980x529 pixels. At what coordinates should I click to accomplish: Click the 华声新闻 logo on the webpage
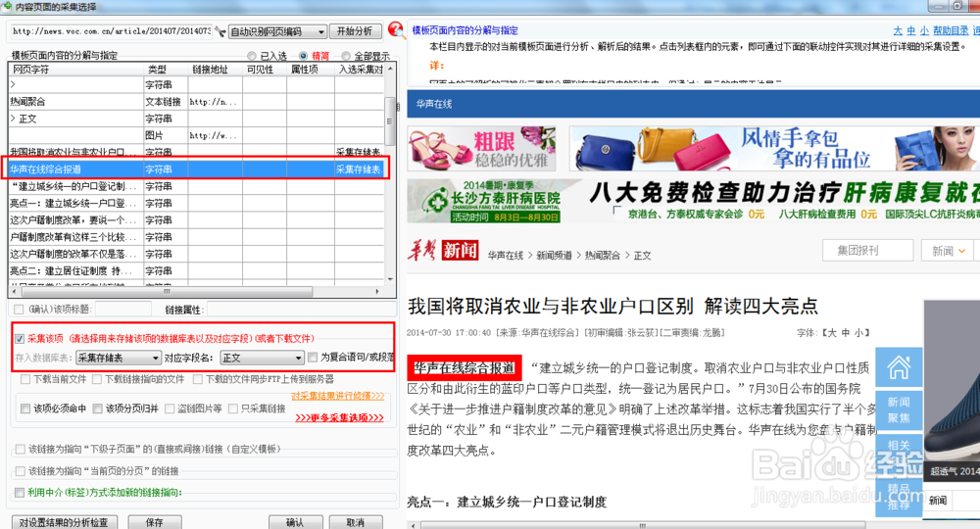(444, 251)
